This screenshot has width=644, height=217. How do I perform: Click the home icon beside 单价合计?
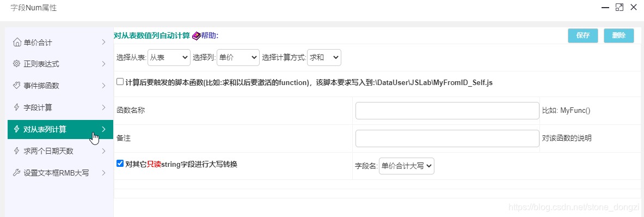coord(17,42)
